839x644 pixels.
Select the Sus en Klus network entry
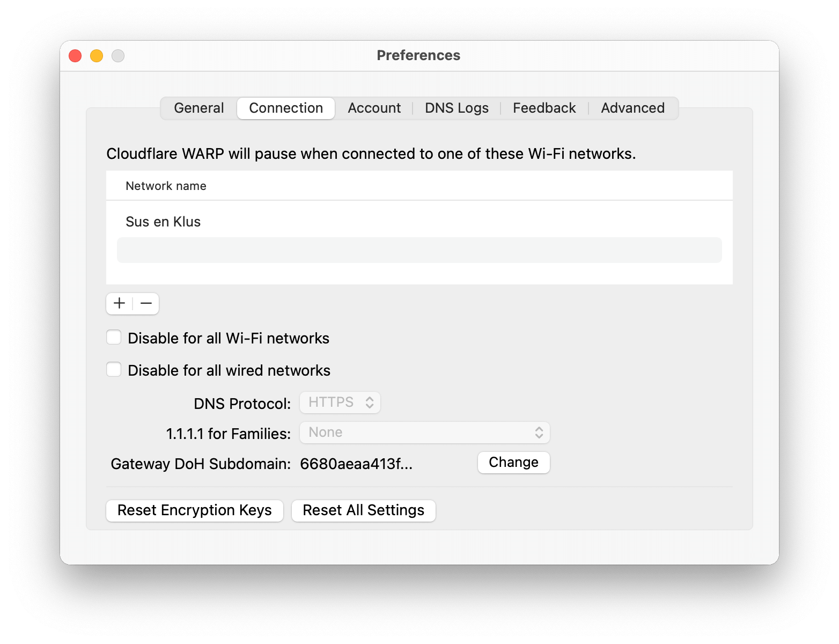click(163, 221)
